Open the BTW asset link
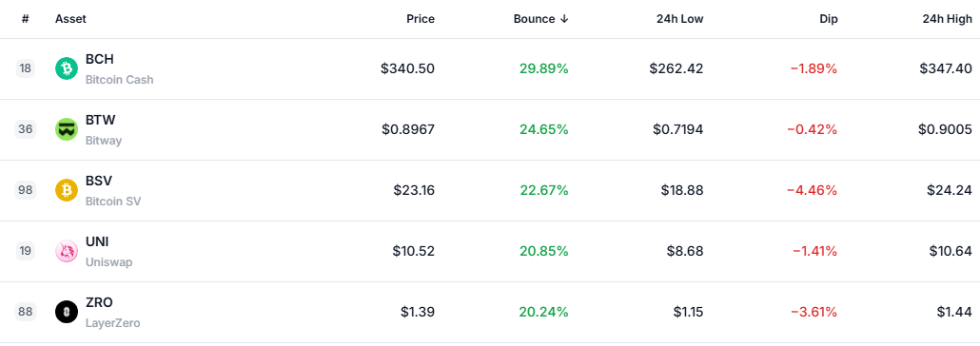 tap(101, 120)
